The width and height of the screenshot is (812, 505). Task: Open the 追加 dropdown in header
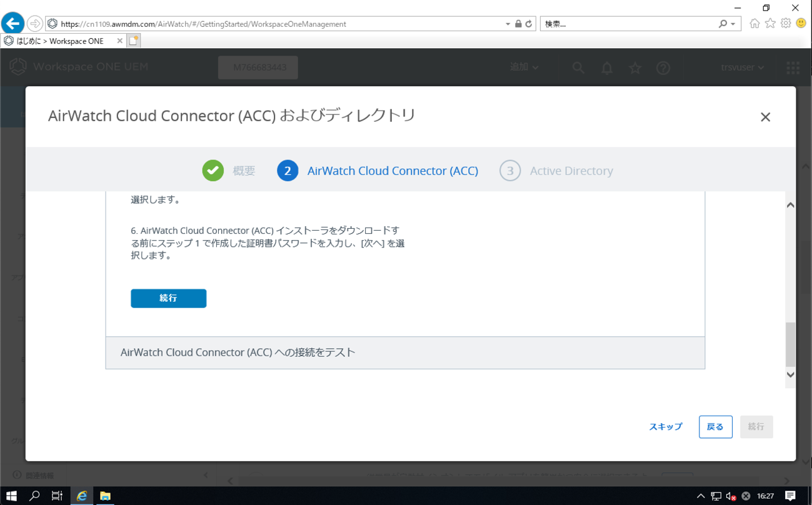(x=524, y=67)
